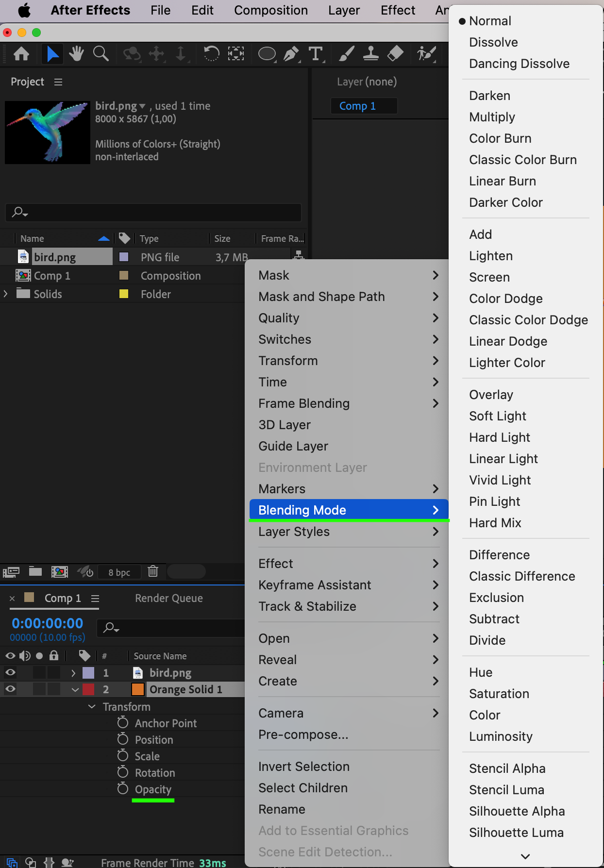Image resolution: width=604 pixels, height=868 pixels.
Task: Select the Clone Stamp tool
Action: coord(371,53)
